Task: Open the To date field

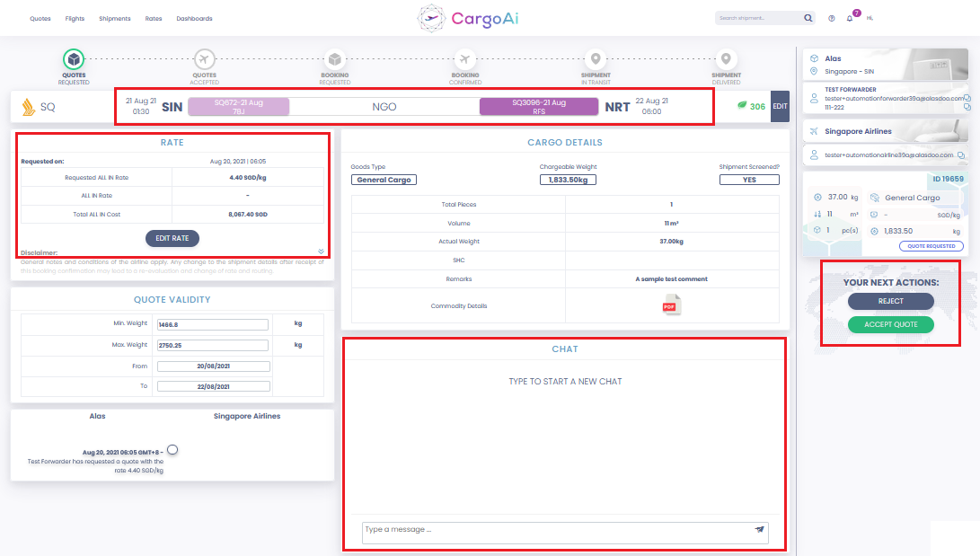Action: point(213,387)
